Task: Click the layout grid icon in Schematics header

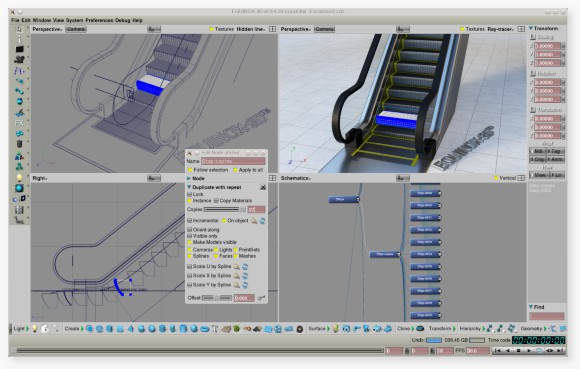Action: click(x=521, y=178)
